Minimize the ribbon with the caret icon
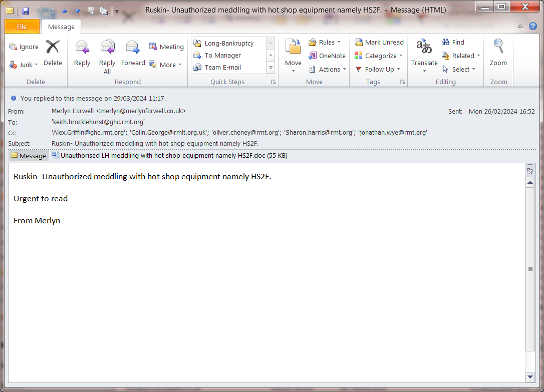This screenshot has width=544, height=392. point(520,27)
